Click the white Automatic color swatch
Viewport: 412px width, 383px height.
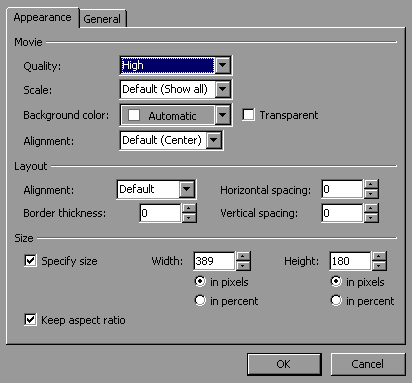(134, 115)
